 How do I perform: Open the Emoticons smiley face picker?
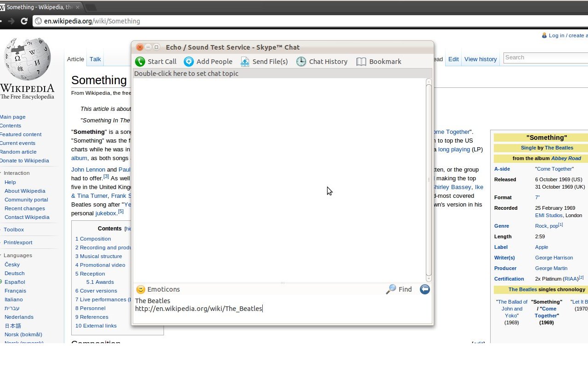(x=141, y=289)
